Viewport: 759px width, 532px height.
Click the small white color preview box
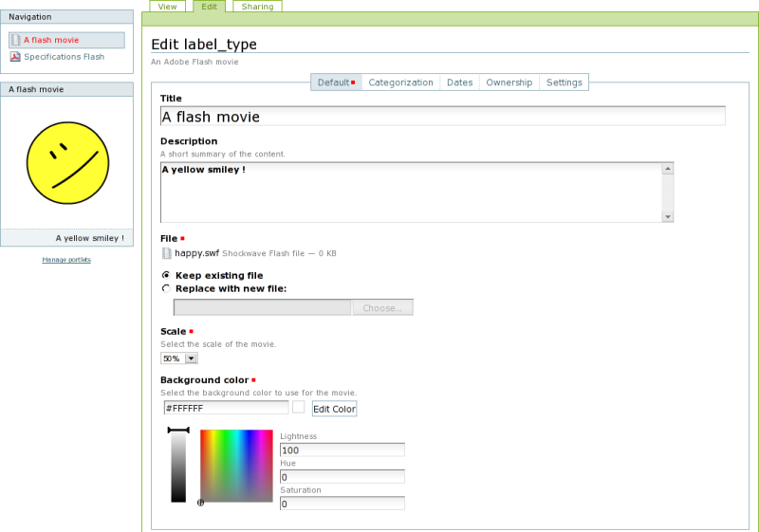[298, 407]
